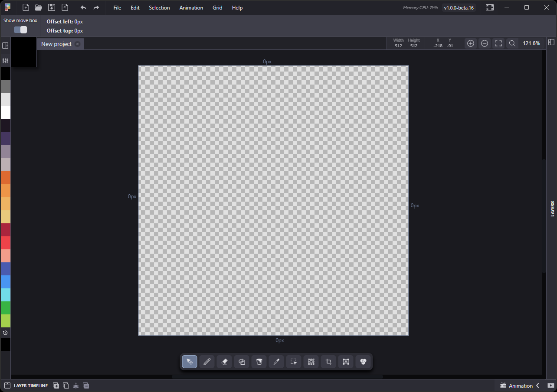Screen dimensions: 557x392
Task: Open a file from folder icon
Action: point(39,7)
